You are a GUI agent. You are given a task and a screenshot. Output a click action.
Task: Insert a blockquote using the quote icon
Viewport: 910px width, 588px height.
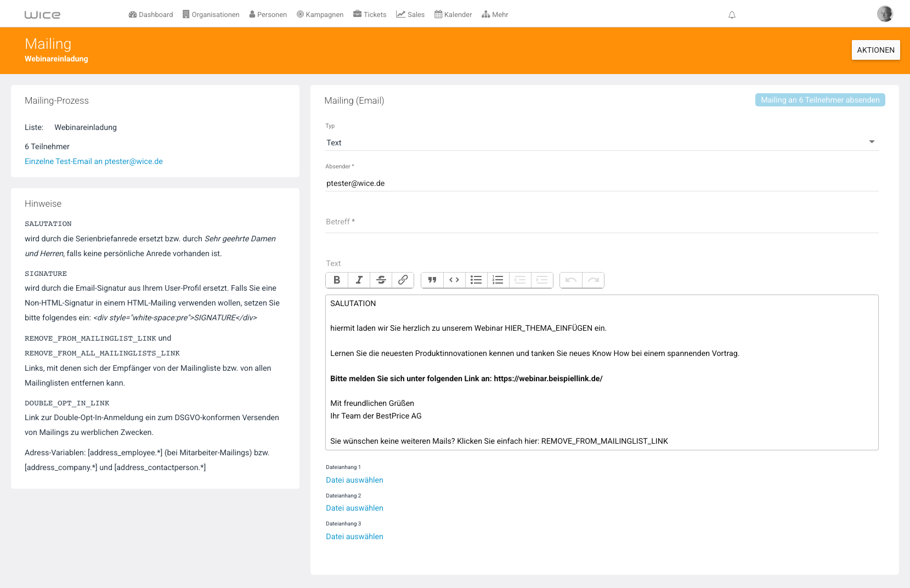click(x=432, y=280)
